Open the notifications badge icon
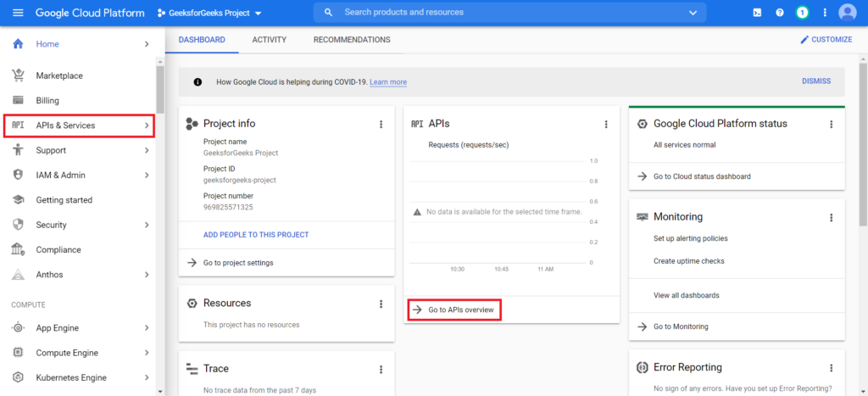The height and width of the screenshot is (396, 868). click(802, 13)
